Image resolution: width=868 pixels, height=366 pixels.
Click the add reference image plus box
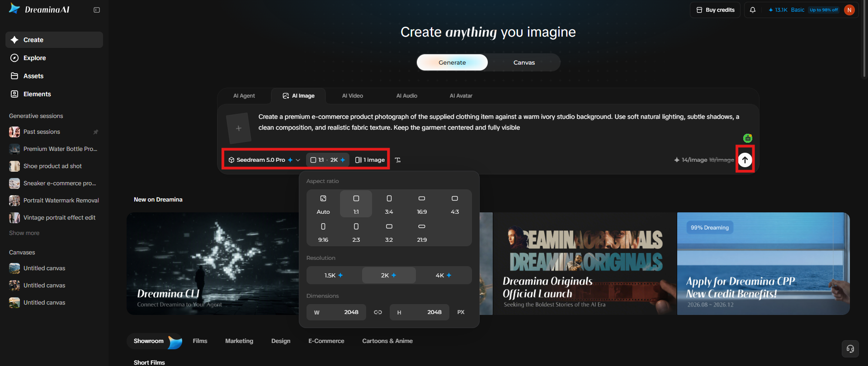pos(239,128)
